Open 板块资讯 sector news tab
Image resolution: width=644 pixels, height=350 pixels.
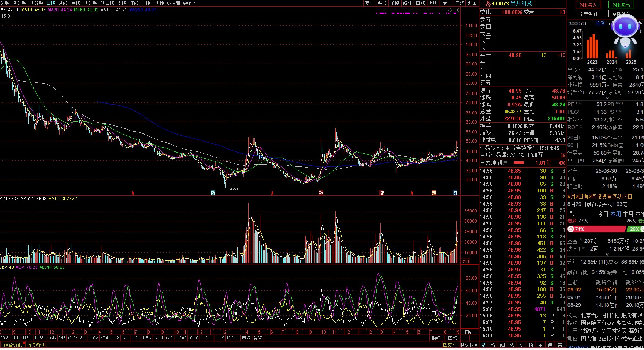[36, 345]
